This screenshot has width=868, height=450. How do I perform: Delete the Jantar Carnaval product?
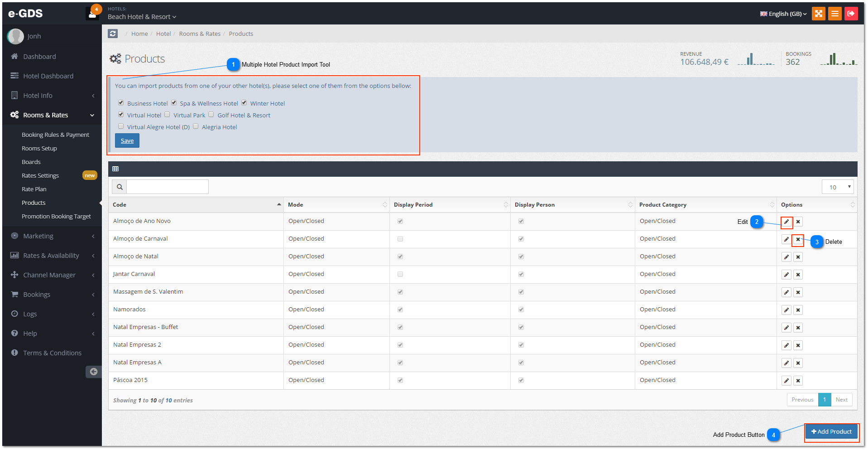pos(798,275)
